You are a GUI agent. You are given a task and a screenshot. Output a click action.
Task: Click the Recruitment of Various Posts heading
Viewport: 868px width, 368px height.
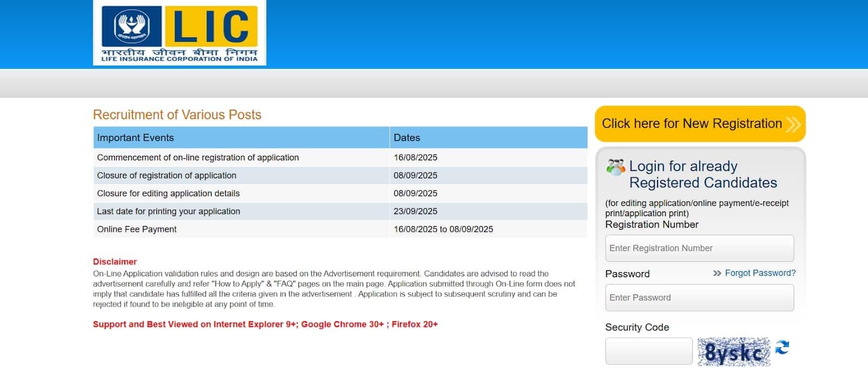click(x=177, y=115)
